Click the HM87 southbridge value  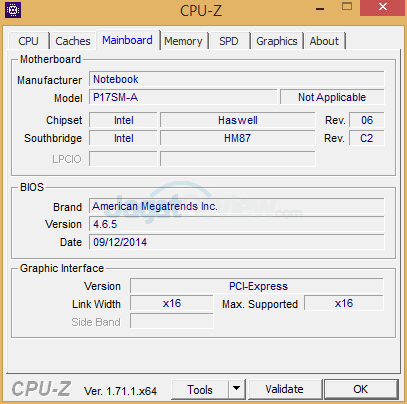[x=238, y=138]
